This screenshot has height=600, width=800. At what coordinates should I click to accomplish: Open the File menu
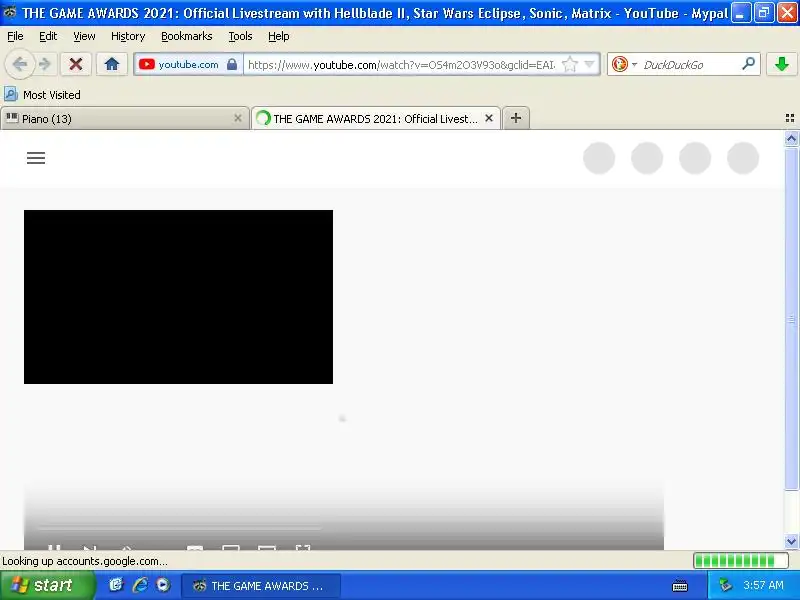[x=15, y=36]
